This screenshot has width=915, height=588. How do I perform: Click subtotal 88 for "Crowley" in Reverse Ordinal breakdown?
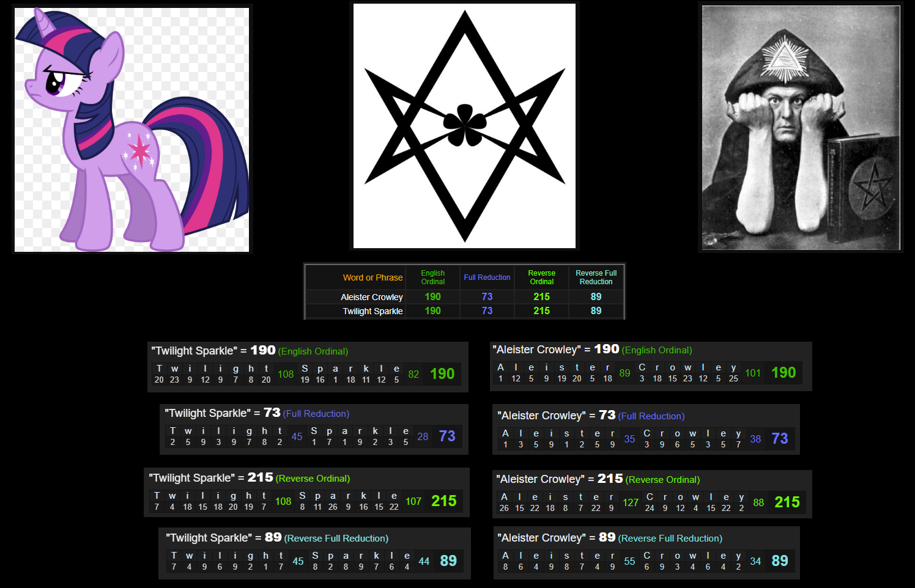(x=758, y=502)
